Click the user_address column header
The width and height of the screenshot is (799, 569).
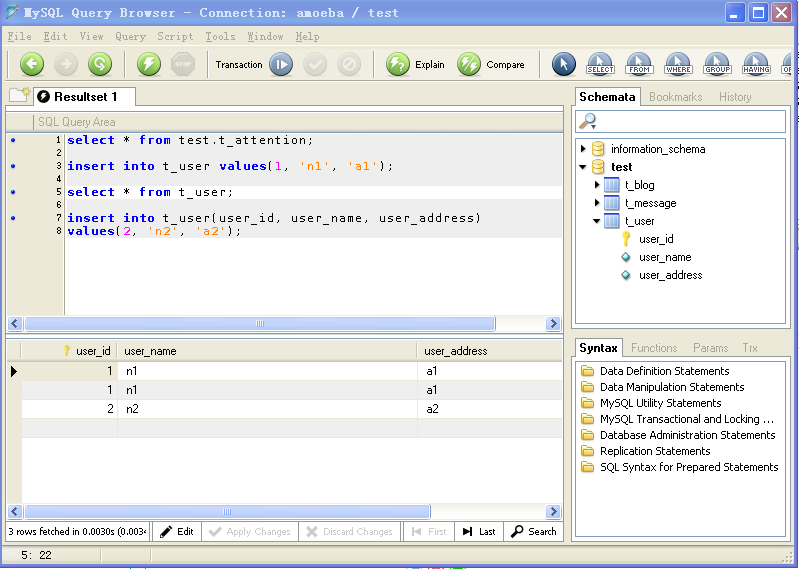coord(490,351)
